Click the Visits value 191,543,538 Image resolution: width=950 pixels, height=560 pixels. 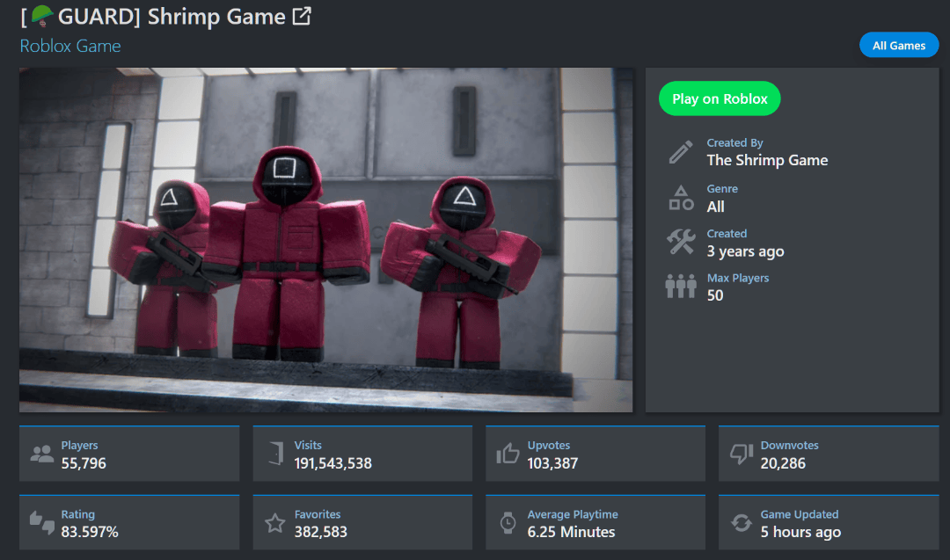333,464
